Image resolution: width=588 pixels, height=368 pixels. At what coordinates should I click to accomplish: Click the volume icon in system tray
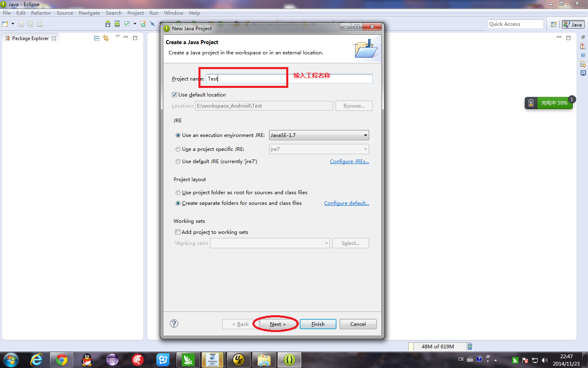(x=544, y=360)
